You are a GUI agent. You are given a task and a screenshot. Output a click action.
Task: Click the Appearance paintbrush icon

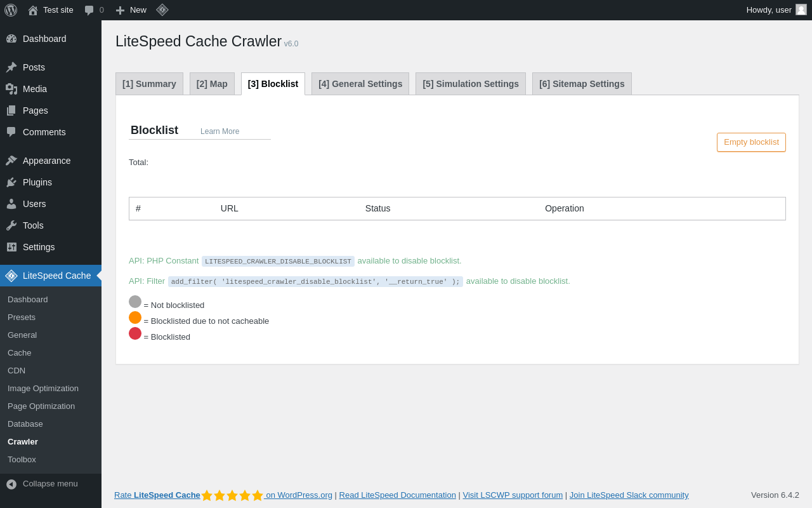point(11,161)
